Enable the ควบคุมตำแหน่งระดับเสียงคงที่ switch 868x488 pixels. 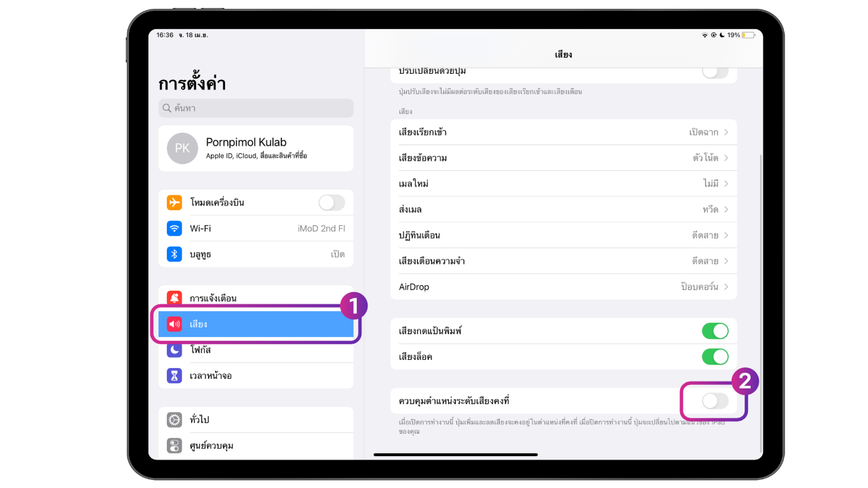715,401
